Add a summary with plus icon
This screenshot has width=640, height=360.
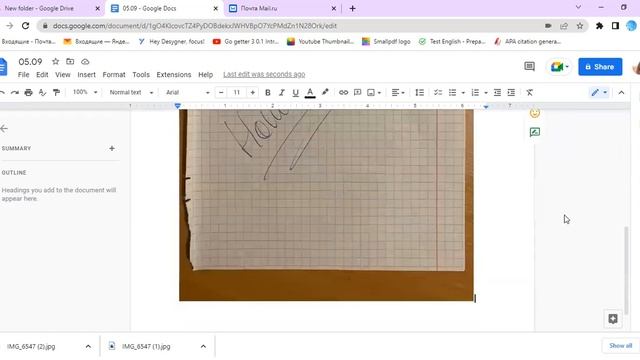(112, 149)
